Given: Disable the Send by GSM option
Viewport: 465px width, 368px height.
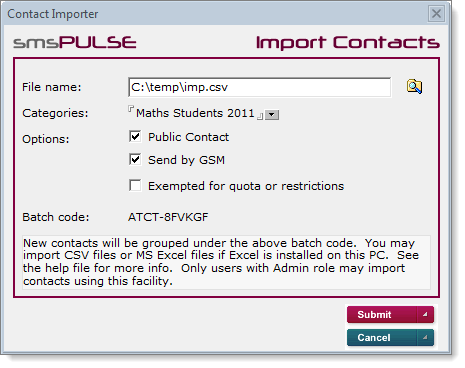Looking at the screenshot, I should coord(135,159).
